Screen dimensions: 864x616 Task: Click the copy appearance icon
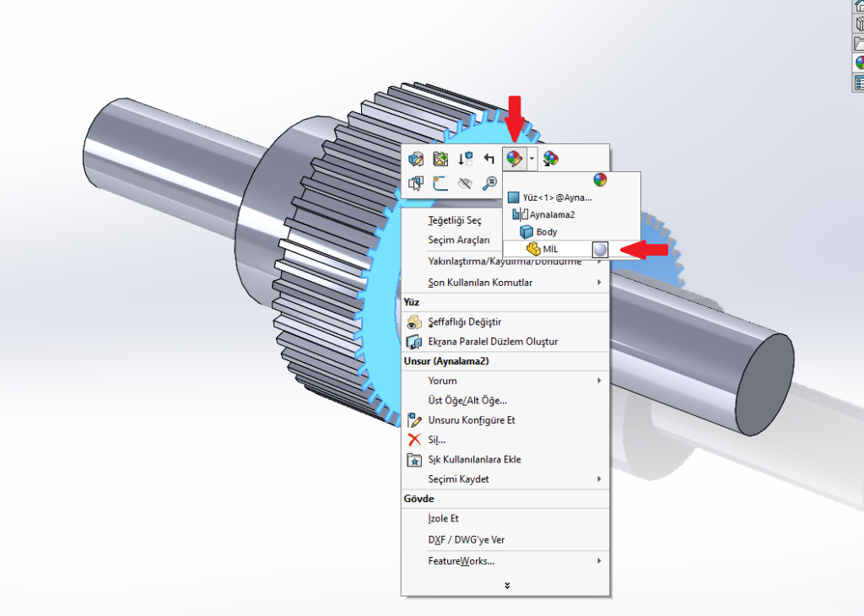point(551,158)
